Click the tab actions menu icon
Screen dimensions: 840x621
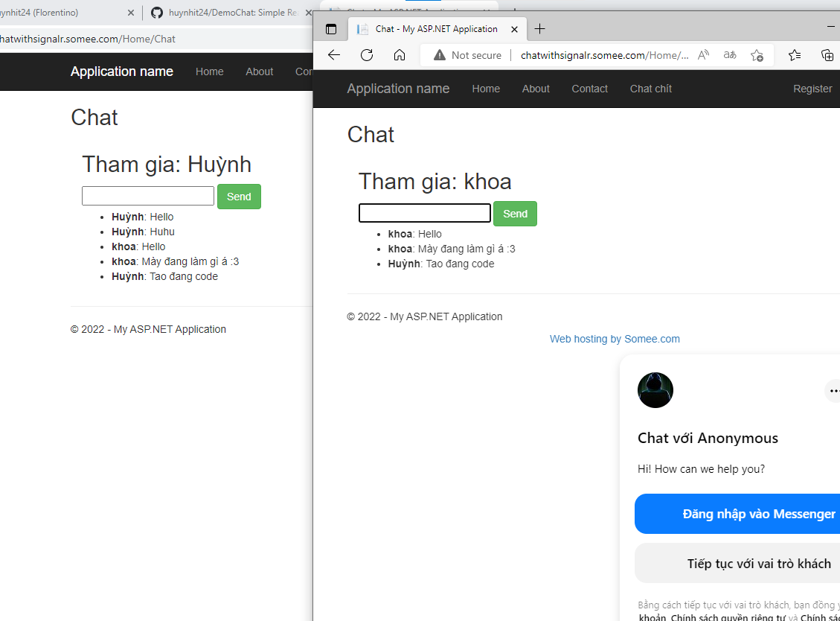331,28
